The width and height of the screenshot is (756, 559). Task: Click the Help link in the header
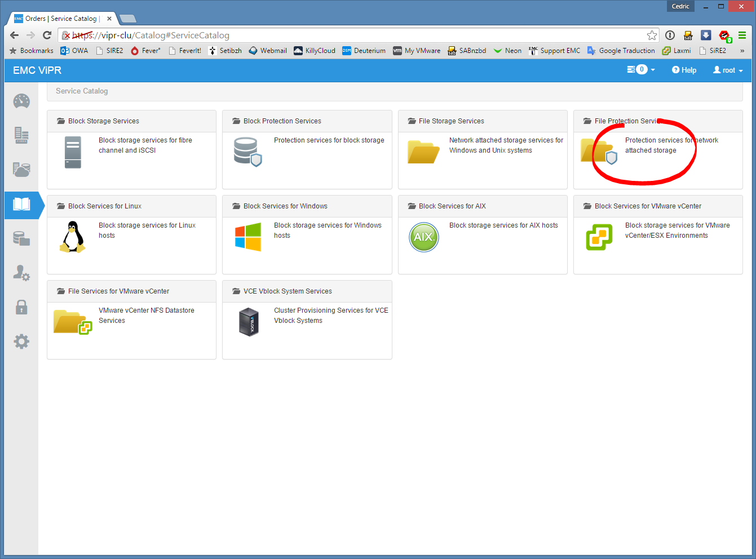click(684, 70)
